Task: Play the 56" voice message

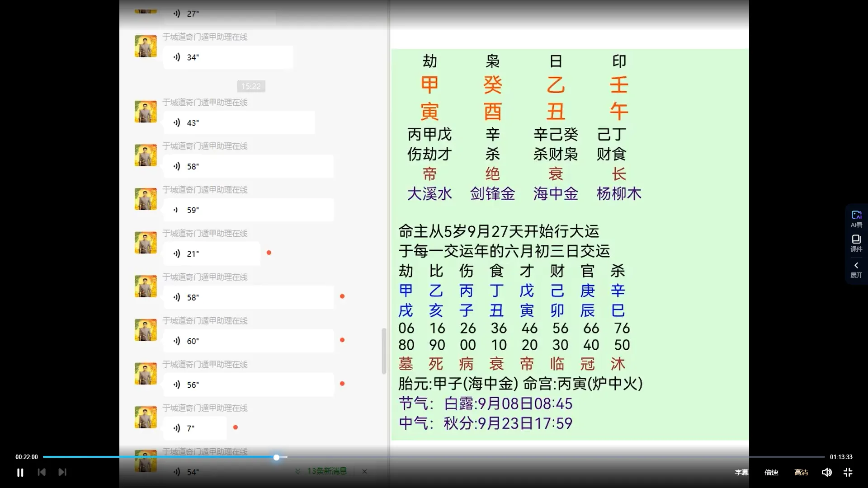Action: (x=248, y=385)
